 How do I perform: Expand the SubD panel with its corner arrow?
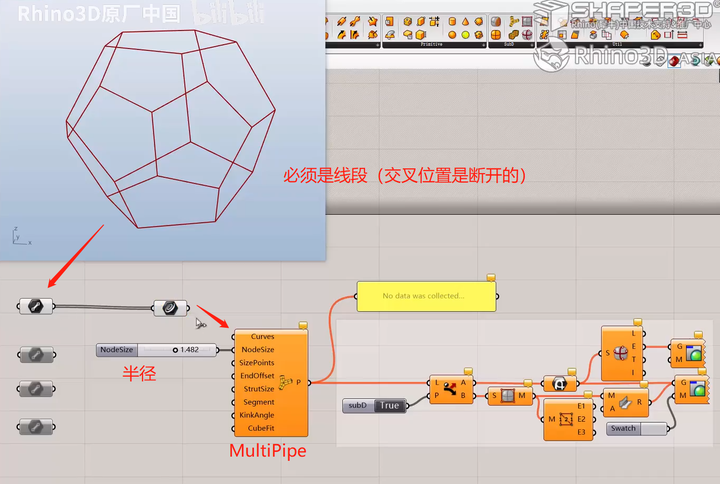coord(533,45)
